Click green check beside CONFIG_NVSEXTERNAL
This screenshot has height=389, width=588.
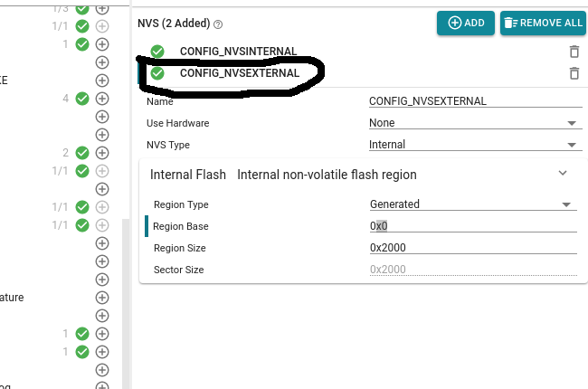click(x=158, y=73)
